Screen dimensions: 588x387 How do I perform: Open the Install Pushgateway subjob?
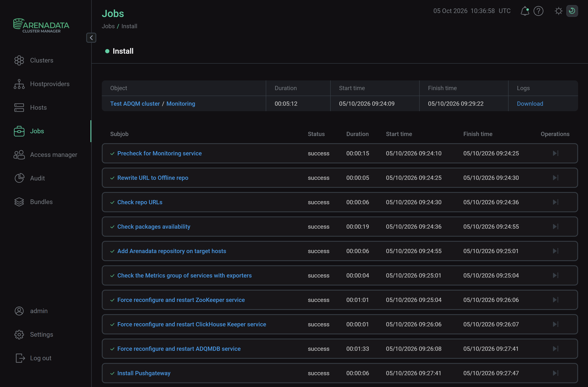pyautogui.click(x=144, y=373)
